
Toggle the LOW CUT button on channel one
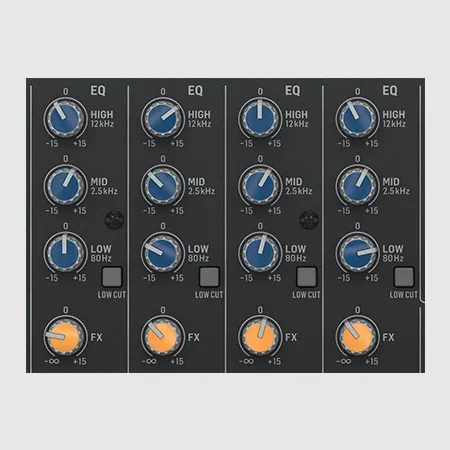pos(112,277)
